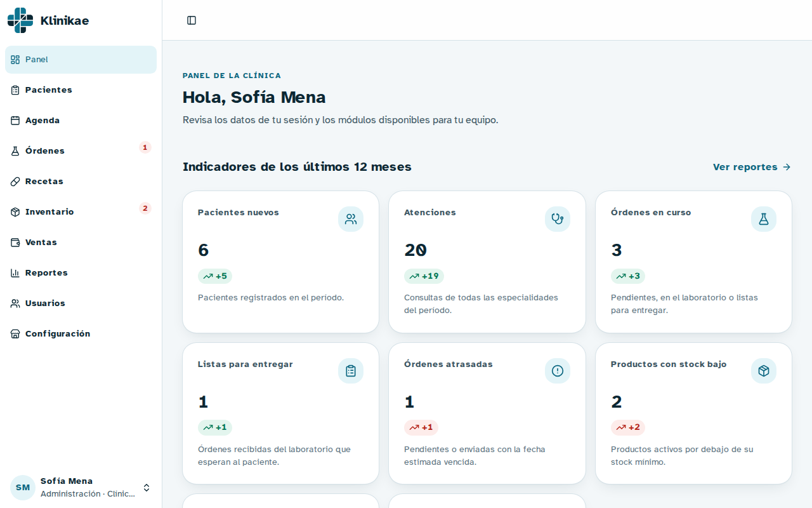Screen dimensions: 812x508
Task: Open the Pacientes section
Action: click(81, 90)
